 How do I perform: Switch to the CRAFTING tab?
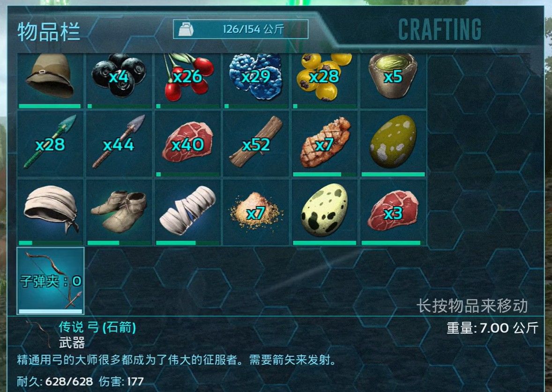click(x=440, y=29)
